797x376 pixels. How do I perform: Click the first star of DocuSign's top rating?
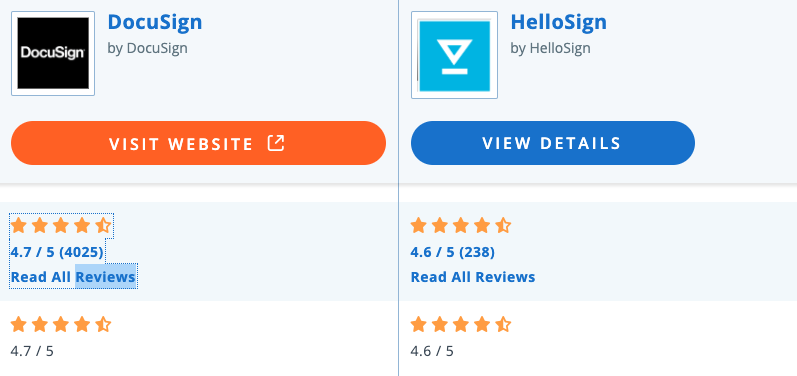coord(19,226)
